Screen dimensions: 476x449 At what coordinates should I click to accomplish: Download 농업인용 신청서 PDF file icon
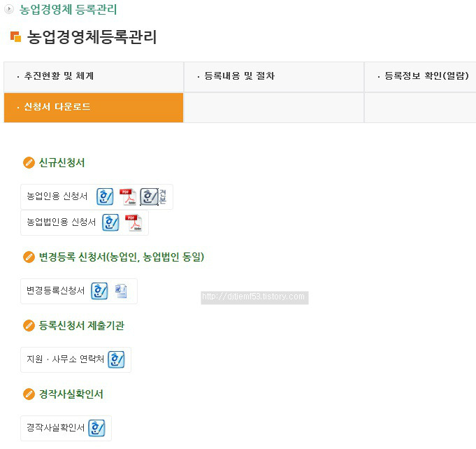click(128, 197)
